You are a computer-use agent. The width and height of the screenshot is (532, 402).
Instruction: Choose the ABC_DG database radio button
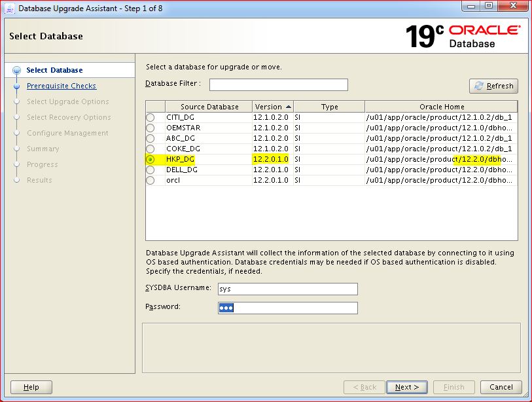coord(151,138)
